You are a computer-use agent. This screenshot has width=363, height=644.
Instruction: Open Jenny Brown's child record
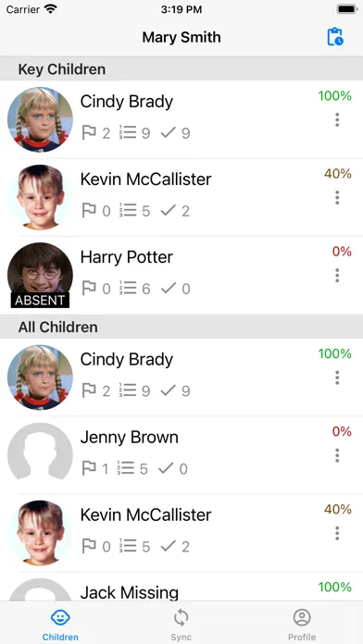pos(181,455)
